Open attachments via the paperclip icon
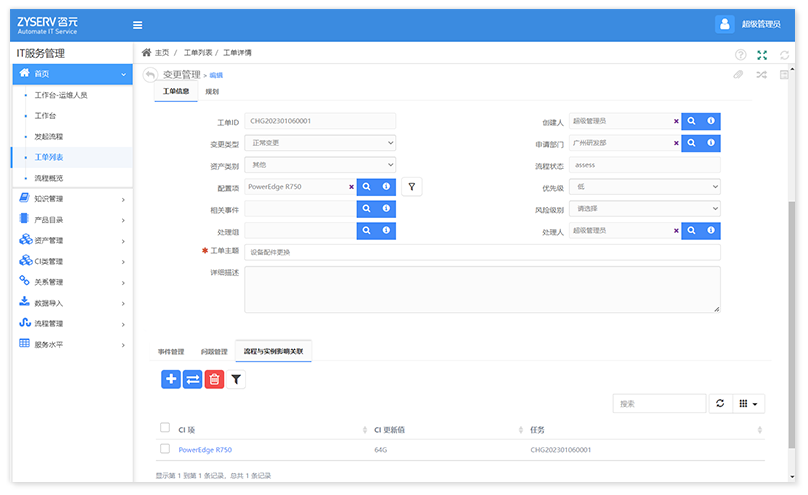The image size is (808, 495). (x=738, y=75)
